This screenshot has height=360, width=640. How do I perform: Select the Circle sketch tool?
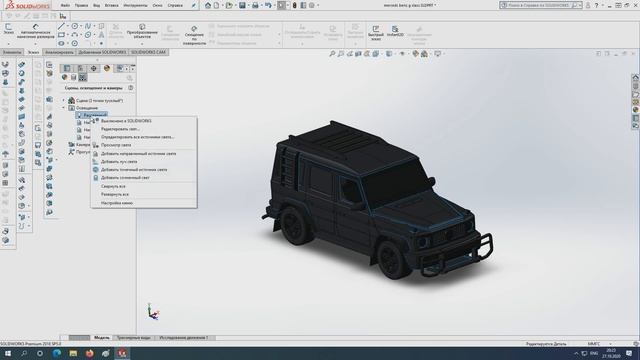[x=75, y=26]
